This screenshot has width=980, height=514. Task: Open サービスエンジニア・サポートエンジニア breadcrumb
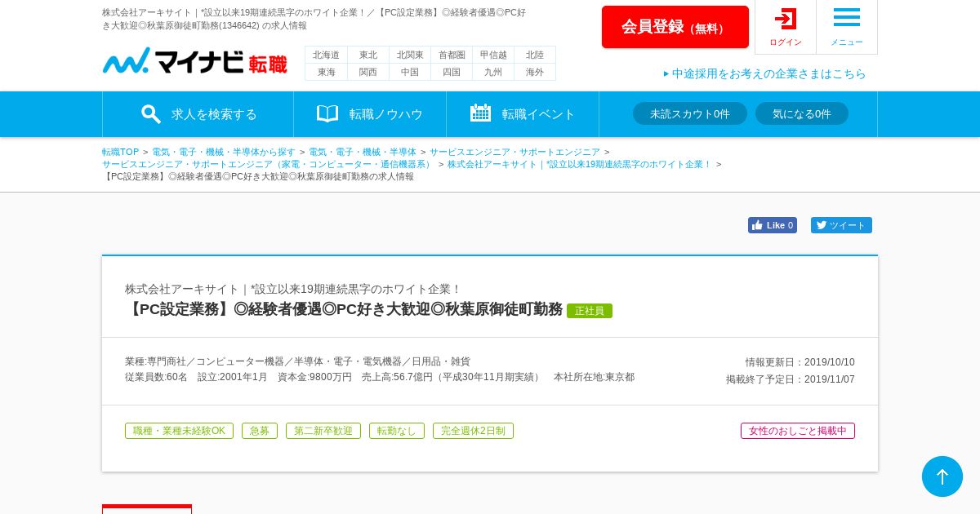coord(514,152)
